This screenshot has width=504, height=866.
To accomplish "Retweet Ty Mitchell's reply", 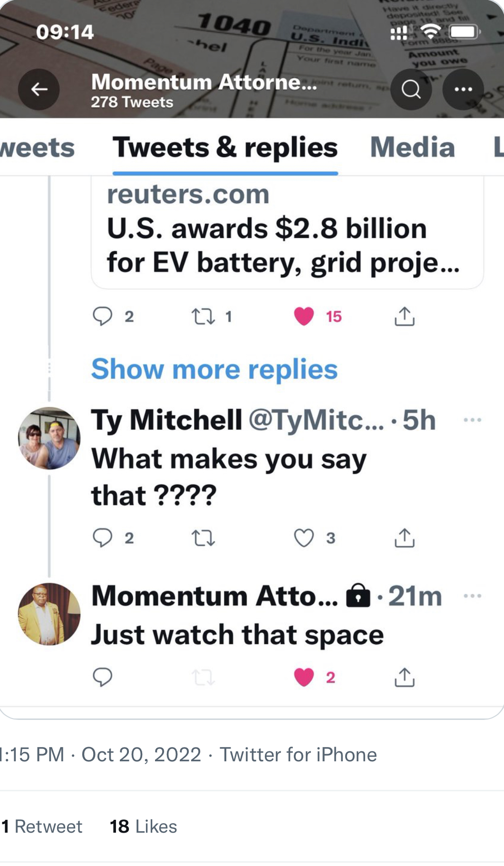I will tap(203, 538).
